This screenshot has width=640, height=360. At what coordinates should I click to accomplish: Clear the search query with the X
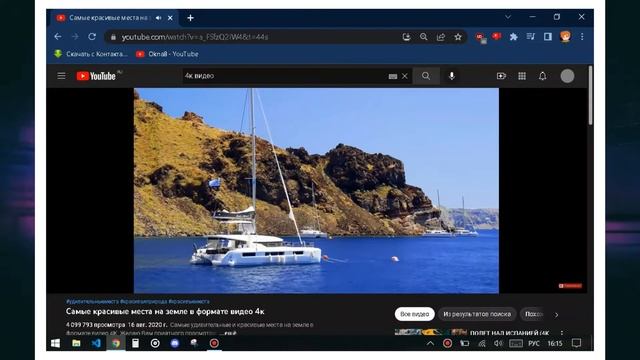404,76
